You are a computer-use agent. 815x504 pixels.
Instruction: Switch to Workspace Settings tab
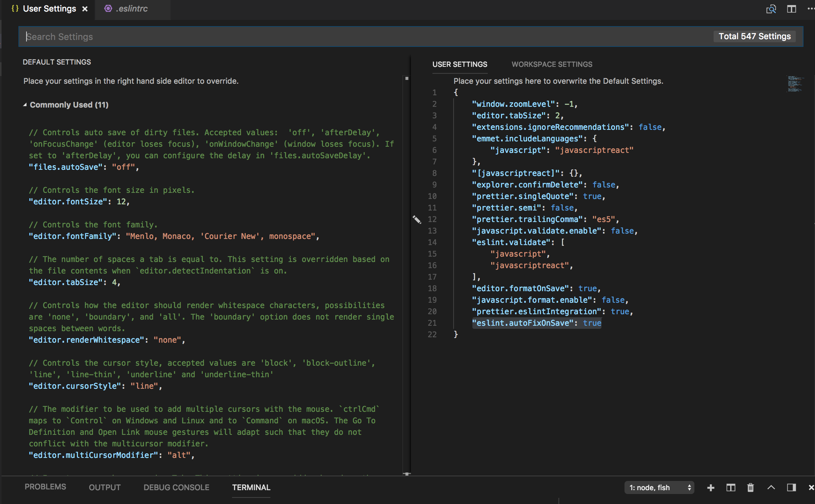coord(552,64)
